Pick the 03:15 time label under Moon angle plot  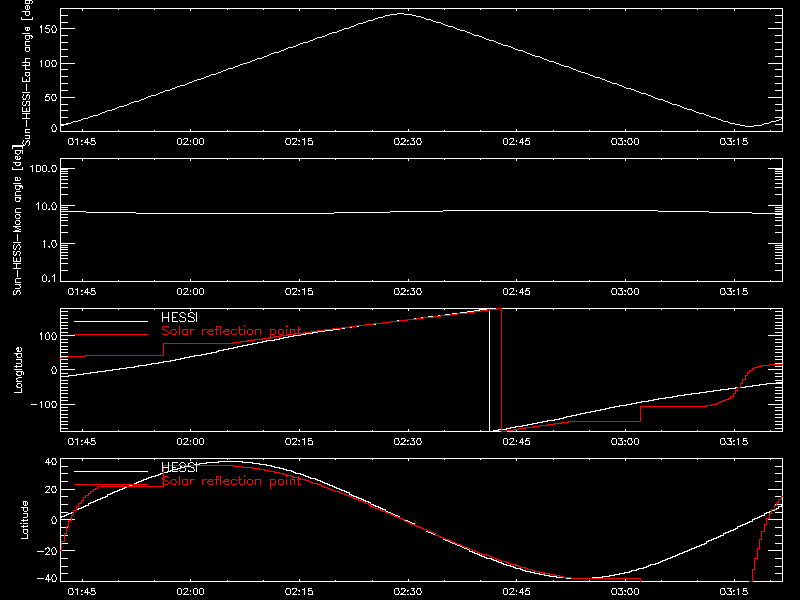734,292
